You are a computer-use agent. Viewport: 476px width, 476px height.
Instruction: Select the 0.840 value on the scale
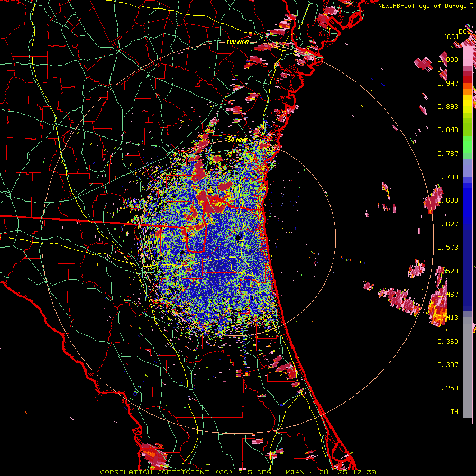pos(448,130)
